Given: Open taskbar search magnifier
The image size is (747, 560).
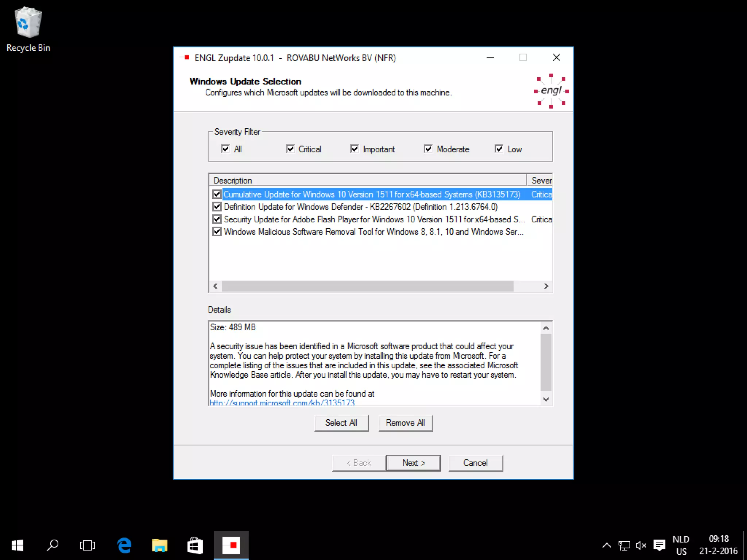Looking at the screenshot, I should [53, 545].
